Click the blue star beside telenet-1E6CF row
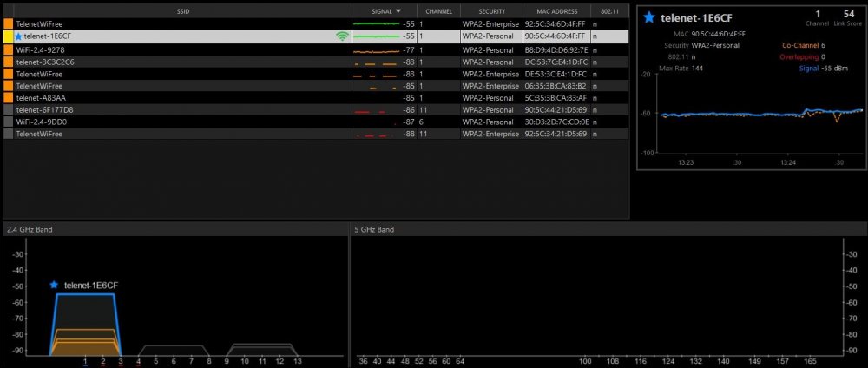 click(x=18, y=36)
